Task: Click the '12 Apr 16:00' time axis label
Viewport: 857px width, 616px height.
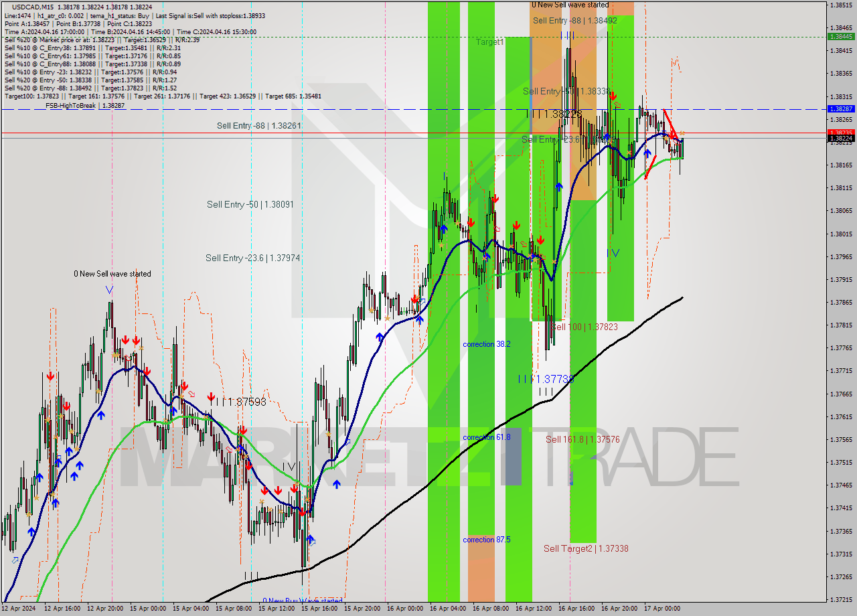Action: click(x=62, y=609)
